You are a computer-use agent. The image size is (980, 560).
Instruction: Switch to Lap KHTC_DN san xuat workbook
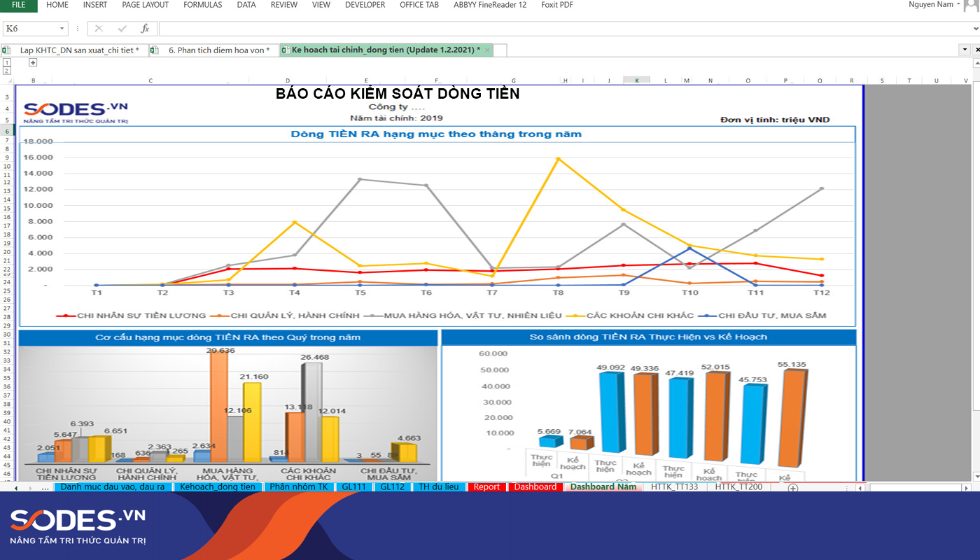[x=78, y=50]
